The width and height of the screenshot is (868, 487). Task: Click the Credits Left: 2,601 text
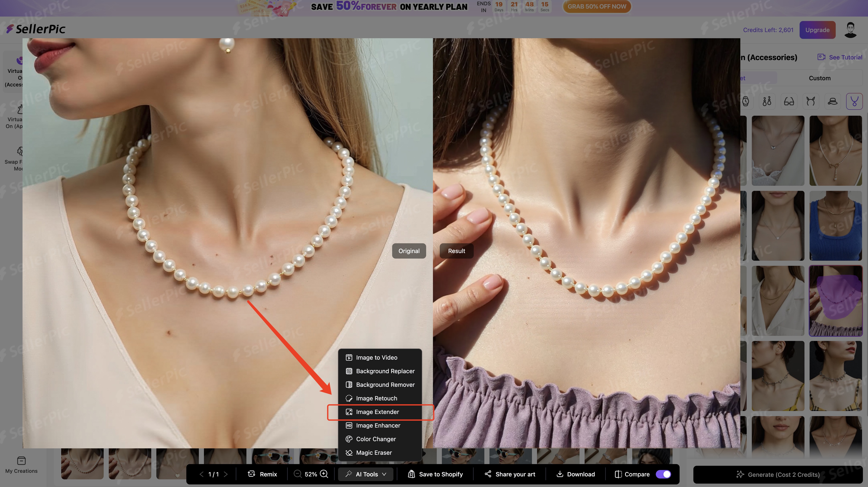coord(768,30)
